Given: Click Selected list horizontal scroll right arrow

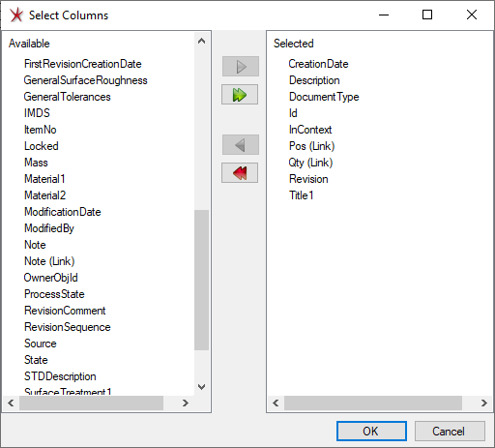Looking at the screenshot, I should click(x=483, y=403).
